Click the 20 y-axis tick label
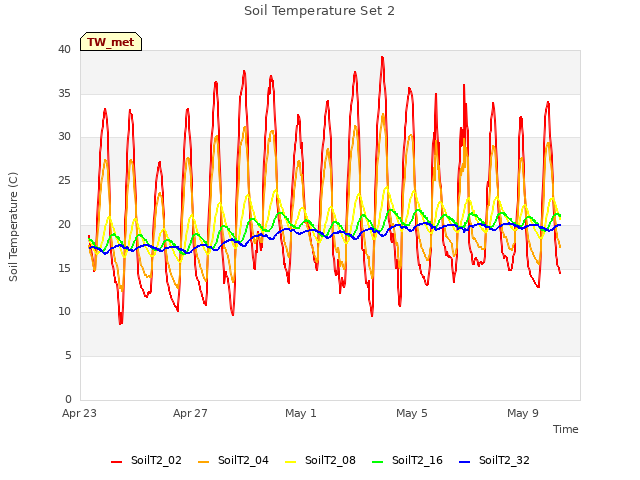This screenshot has height=480, width=640. (x=64, y=224)
